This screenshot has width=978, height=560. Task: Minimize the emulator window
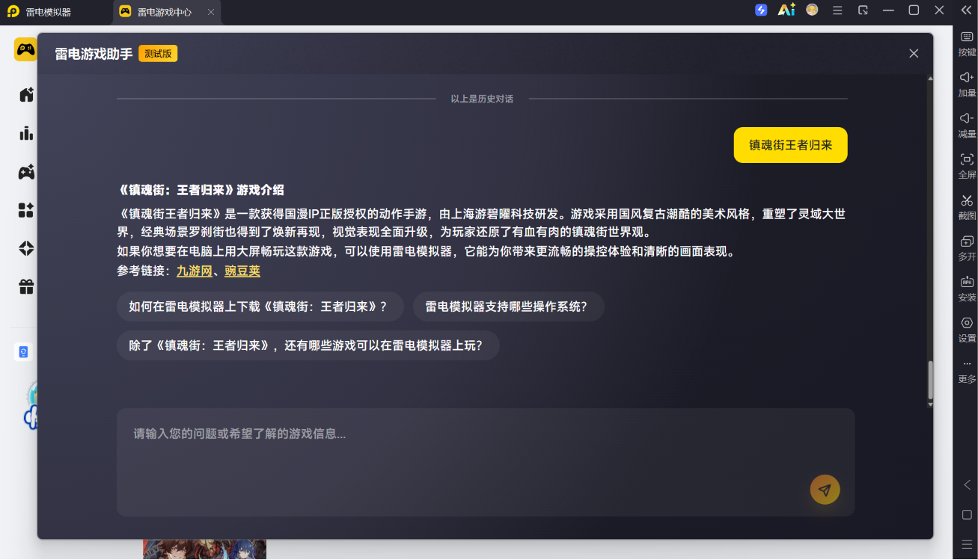coord(888,10)
